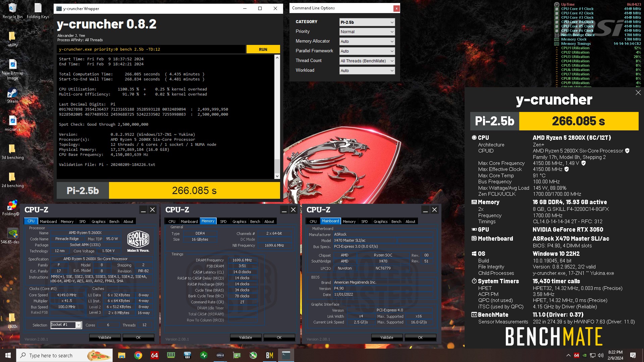Select the NVIDIA 546.65 driver installer icon
The image size is (644, 362).
pos(11,236)
